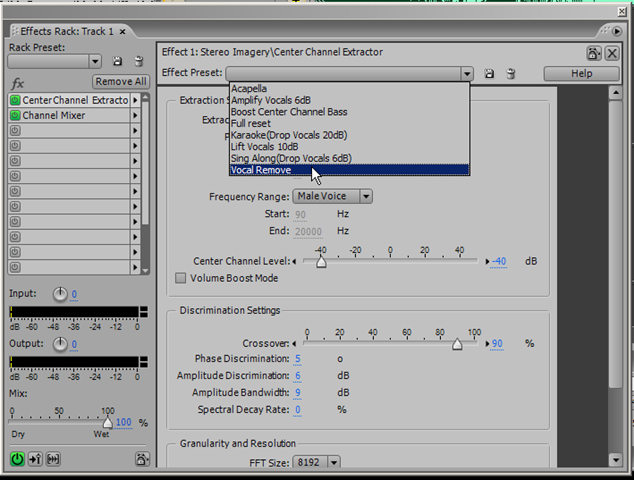The height and width of the screenshot is (480, 634).
Task: Disable the Channel Mixer effect power toggle
Action: click(16, 116)
